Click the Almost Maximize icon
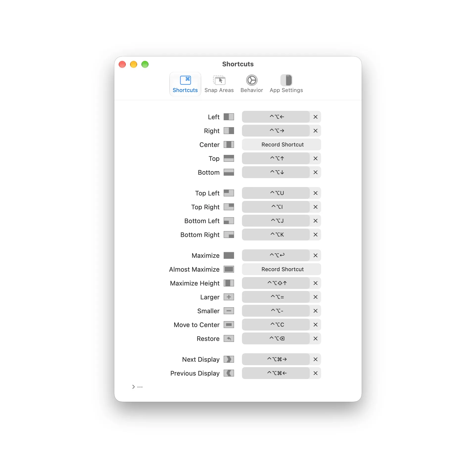 coord(229,269)
